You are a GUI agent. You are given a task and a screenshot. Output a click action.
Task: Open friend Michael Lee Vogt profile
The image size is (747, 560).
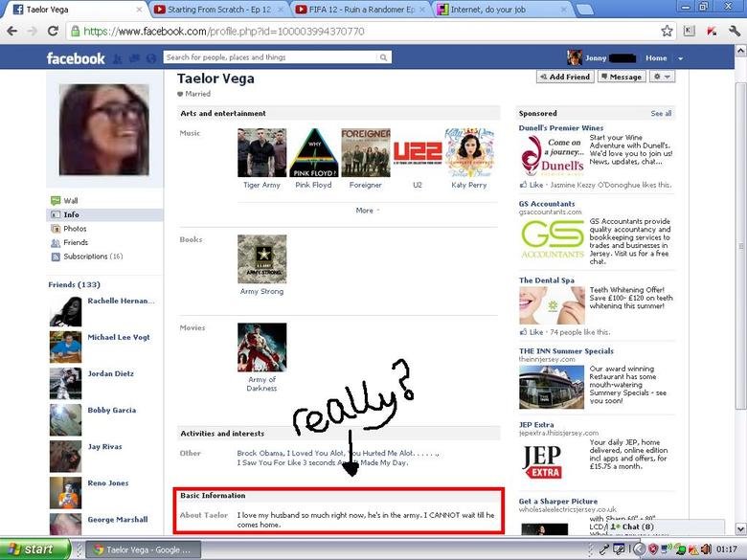click(x=119, y=337)
